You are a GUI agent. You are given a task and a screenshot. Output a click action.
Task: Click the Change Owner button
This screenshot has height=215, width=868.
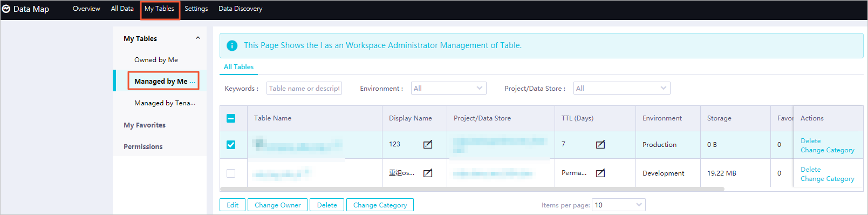(278, 205)
